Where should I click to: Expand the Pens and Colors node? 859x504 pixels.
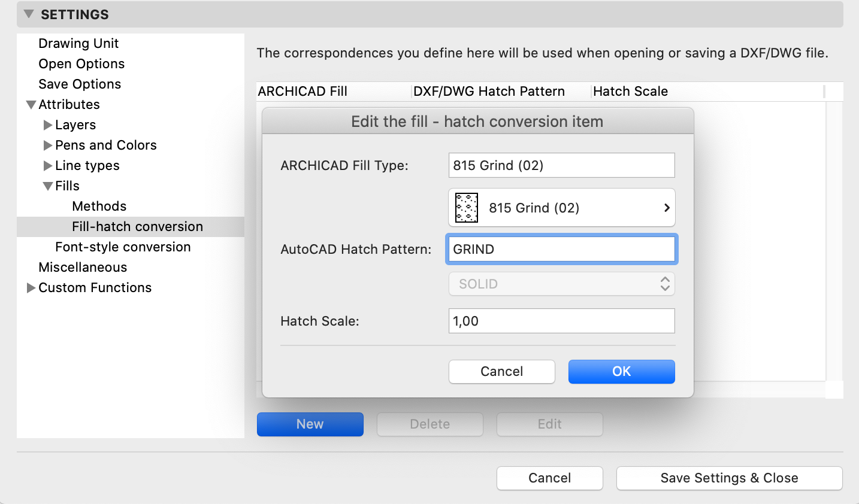click(48, 145)
